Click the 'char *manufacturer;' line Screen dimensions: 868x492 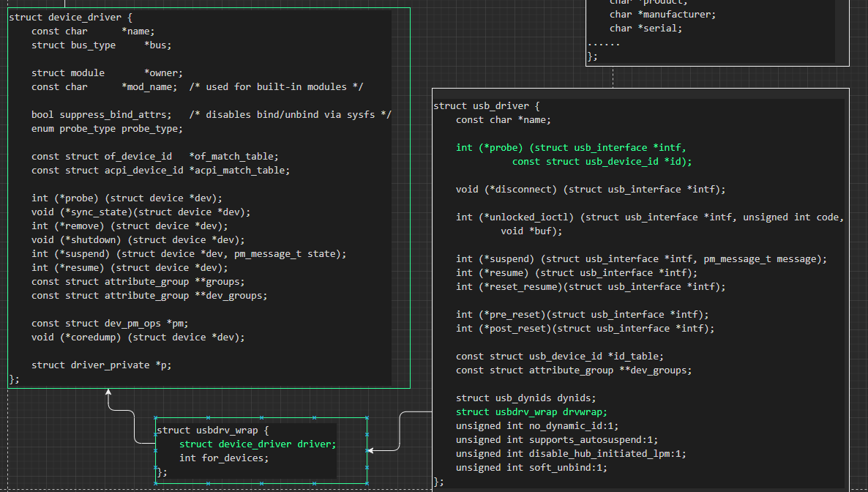(662, 15)
